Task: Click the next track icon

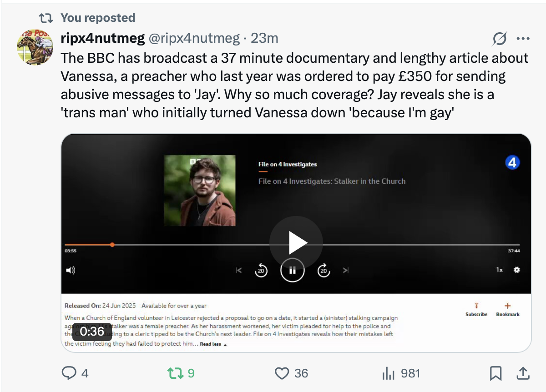Action: [x=346, y=270]
